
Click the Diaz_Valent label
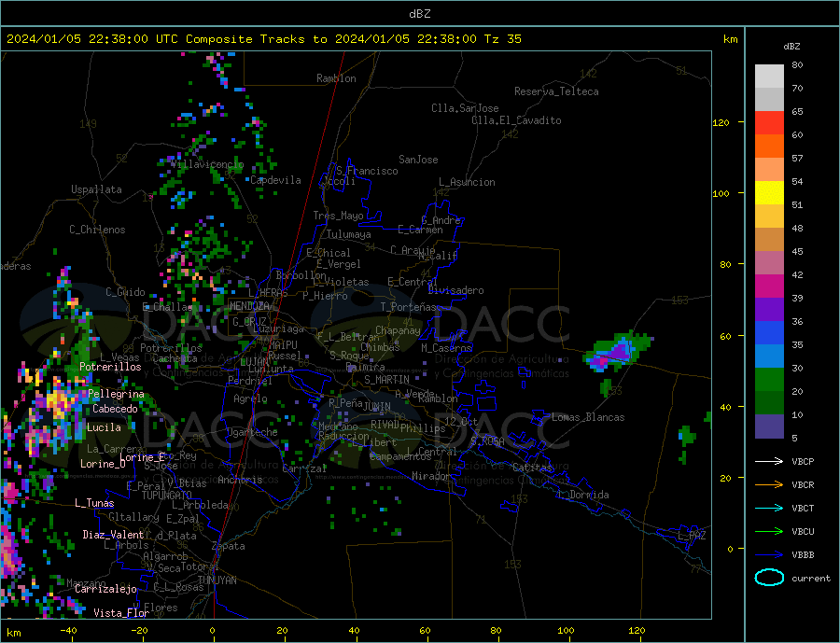[113, 535]
